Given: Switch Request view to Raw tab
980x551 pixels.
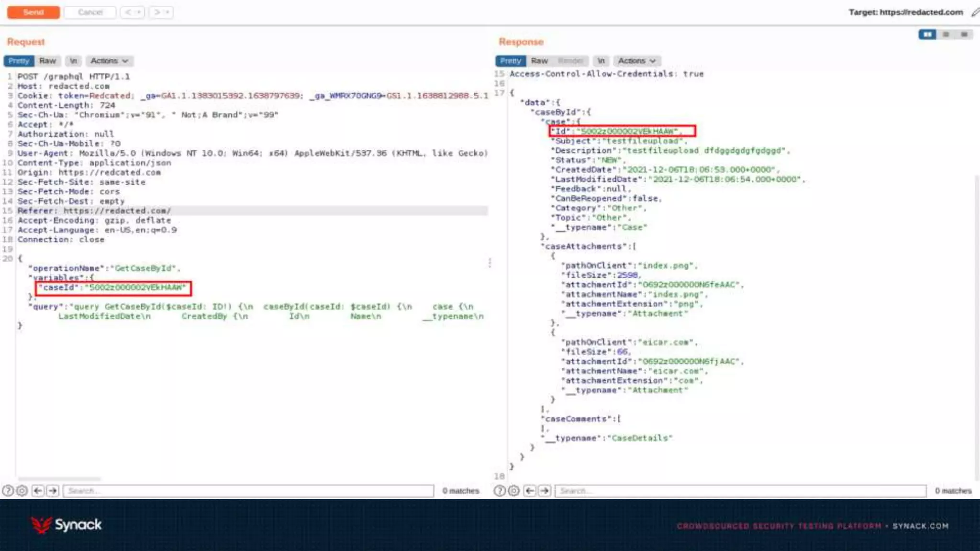Looking at the screenshot, I should [x=47, y=61].
